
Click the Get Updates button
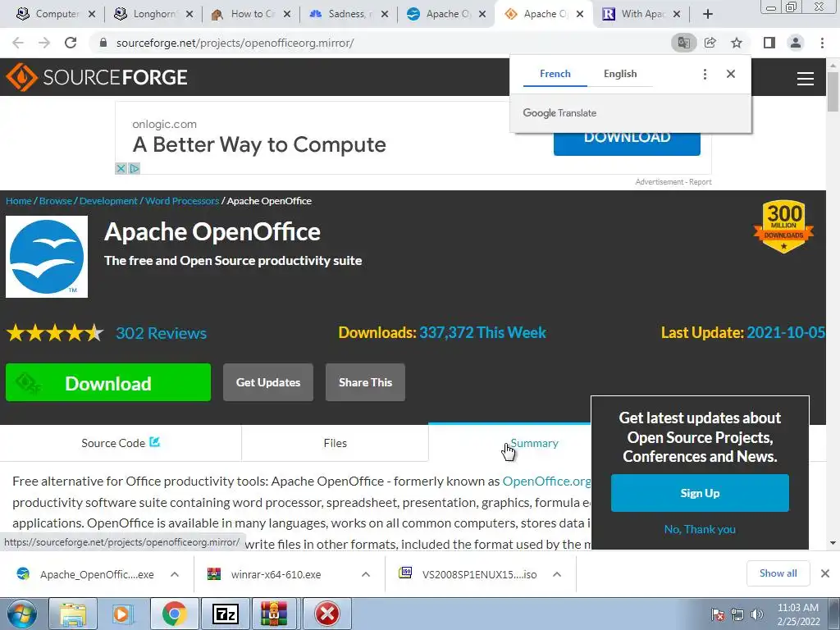tap(268, 382)
